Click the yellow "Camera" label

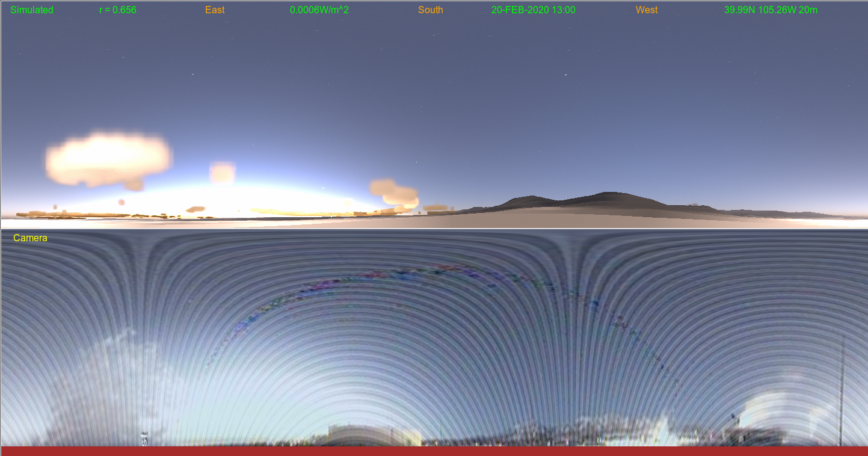coord(30,238)
